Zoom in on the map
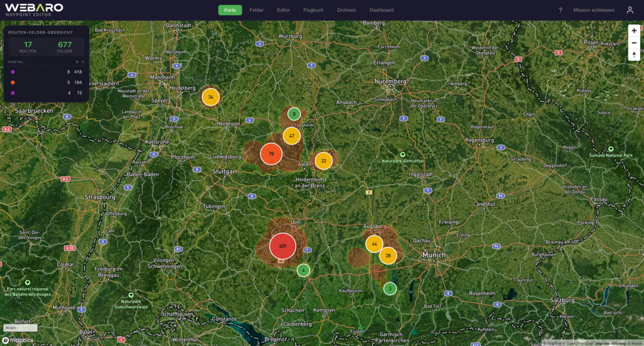This screenshot has height=346, width=644. (634, 30)
